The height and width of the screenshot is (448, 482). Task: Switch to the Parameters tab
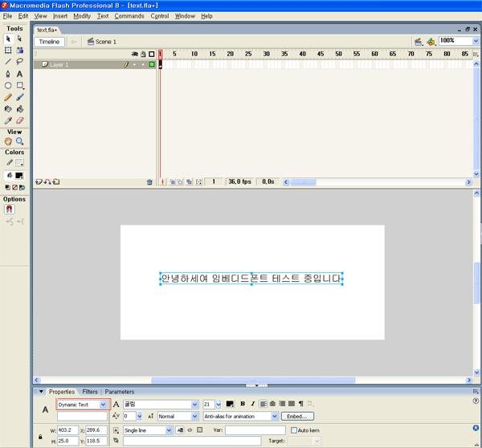[120, 392]
